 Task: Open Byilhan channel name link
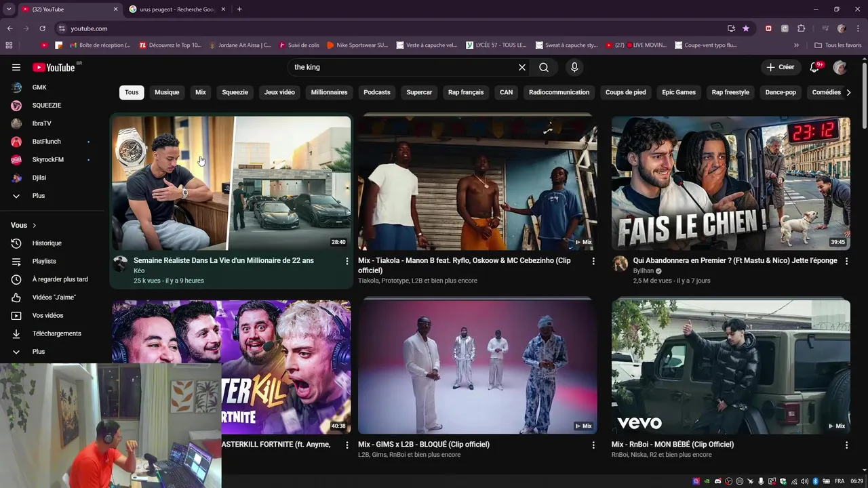(x=643, y=270)
